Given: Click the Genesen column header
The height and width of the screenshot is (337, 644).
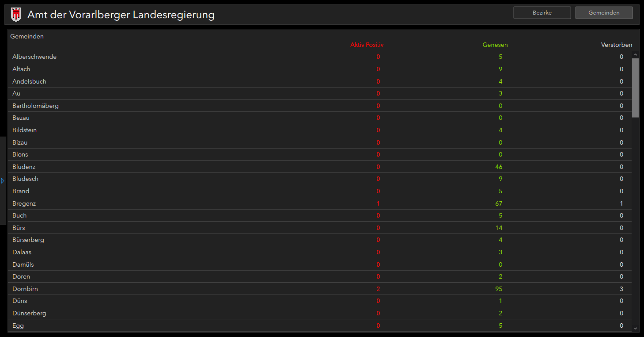Looking at the screenshot, I should tap(495, 45).
